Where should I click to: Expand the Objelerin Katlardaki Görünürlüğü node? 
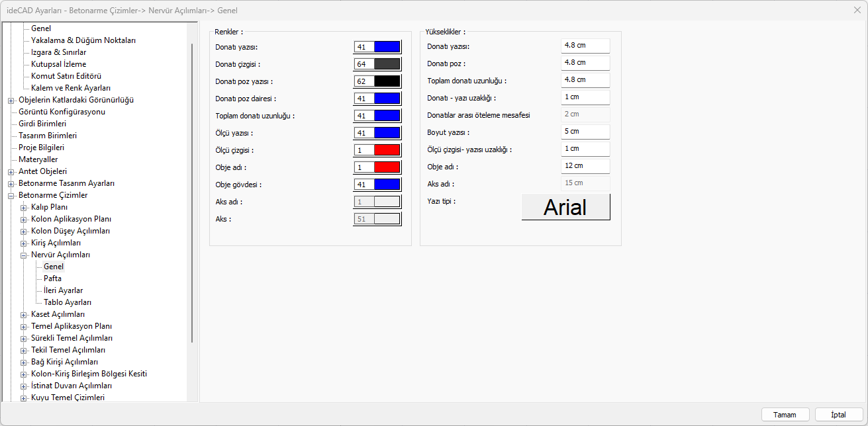click(x=11, y=100)
